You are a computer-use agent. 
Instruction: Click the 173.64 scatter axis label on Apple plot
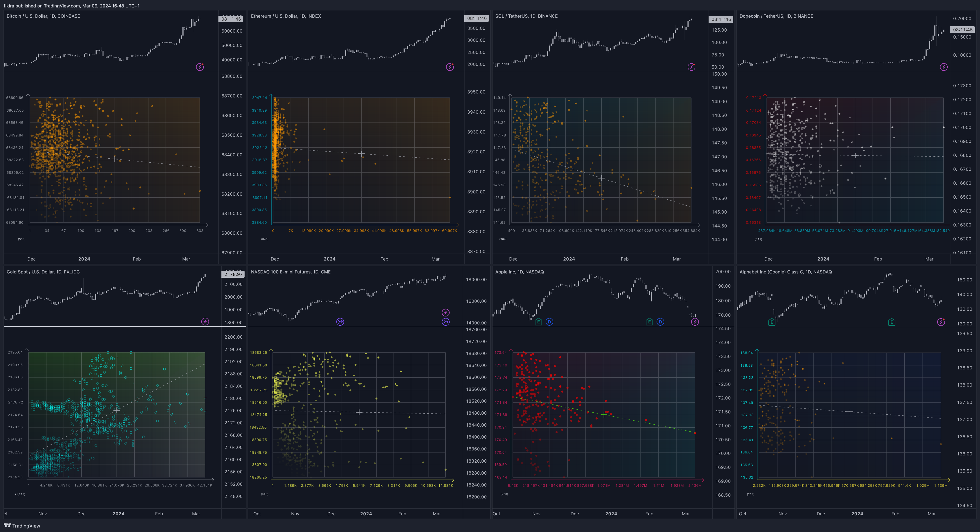coord(501,352)
